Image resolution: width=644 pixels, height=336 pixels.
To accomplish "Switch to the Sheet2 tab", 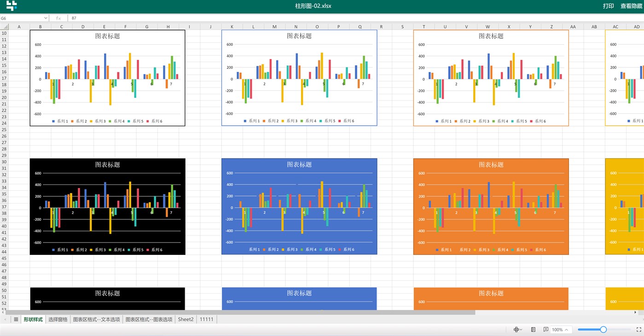I will tap(186, 319).
